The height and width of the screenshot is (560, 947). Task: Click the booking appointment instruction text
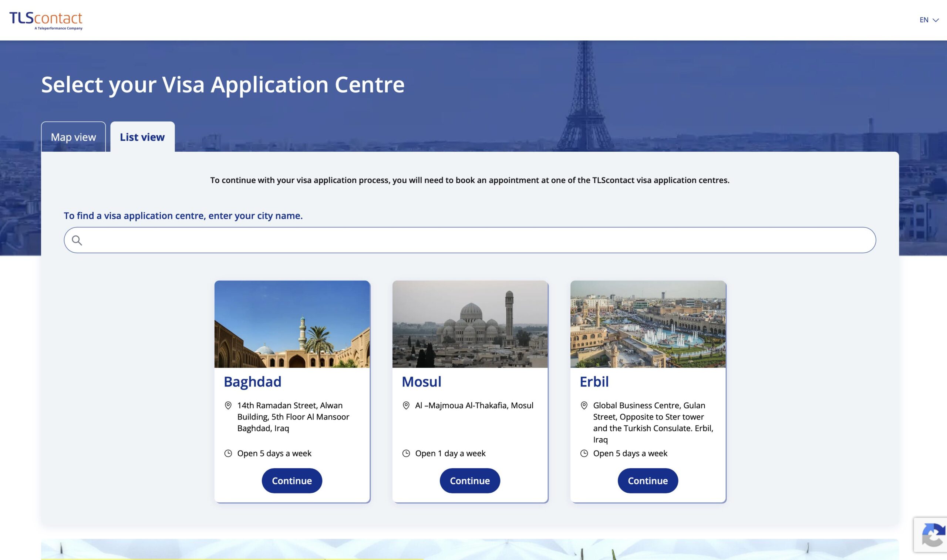[470, 181]
